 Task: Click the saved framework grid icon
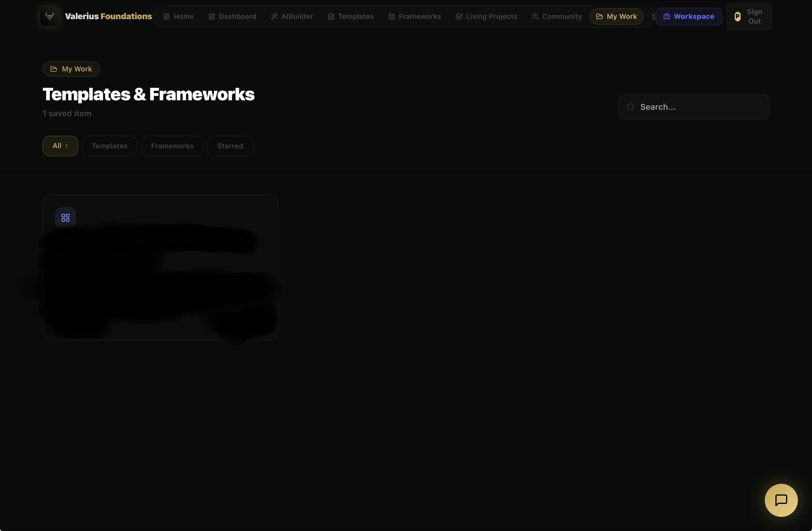(66, 218)
